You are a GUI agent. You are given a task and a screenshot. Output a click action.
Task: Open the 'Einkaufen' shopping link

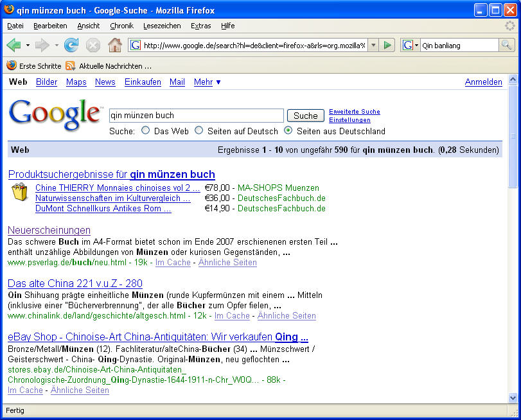pos(143,82)
